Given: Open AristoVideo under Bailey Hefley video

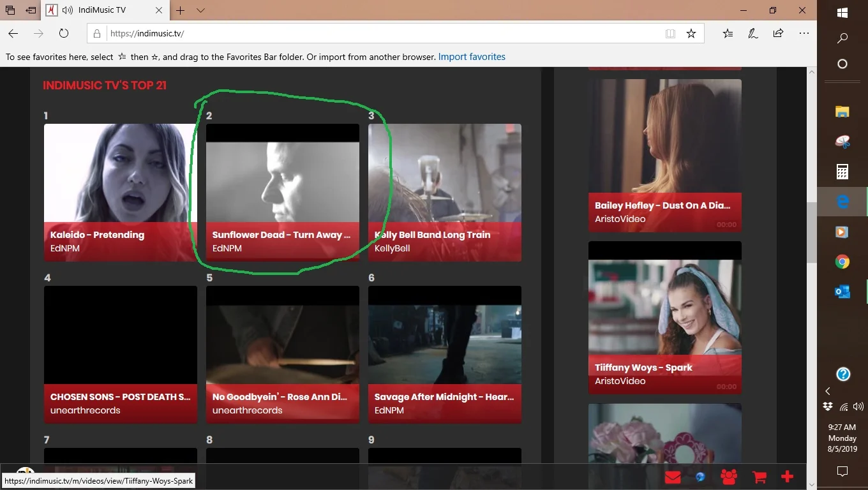Looking at the screenshot, I should pyautogui.click(x=620, y=219).
